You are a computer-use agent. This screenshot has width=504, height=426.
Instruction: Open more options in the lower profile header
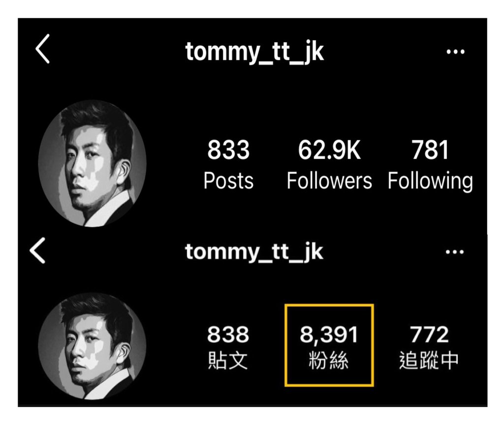(x=454, y=252)
